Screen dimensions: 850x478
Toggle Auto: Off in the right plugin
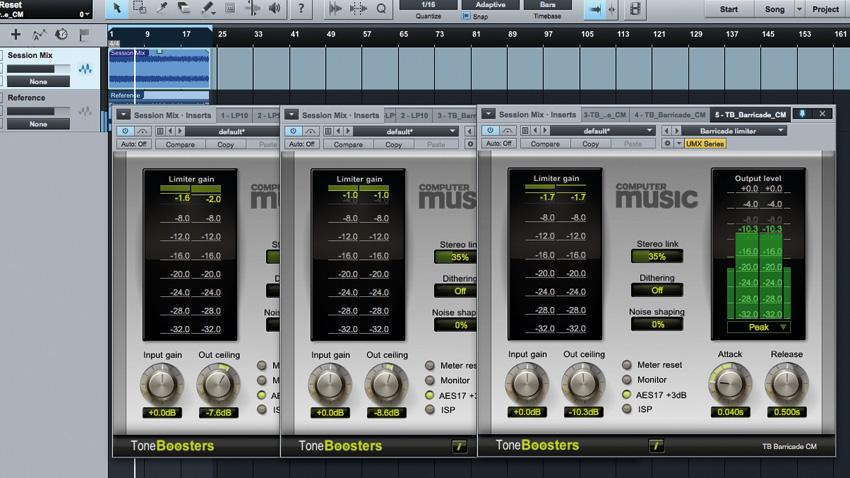(497, 144)
